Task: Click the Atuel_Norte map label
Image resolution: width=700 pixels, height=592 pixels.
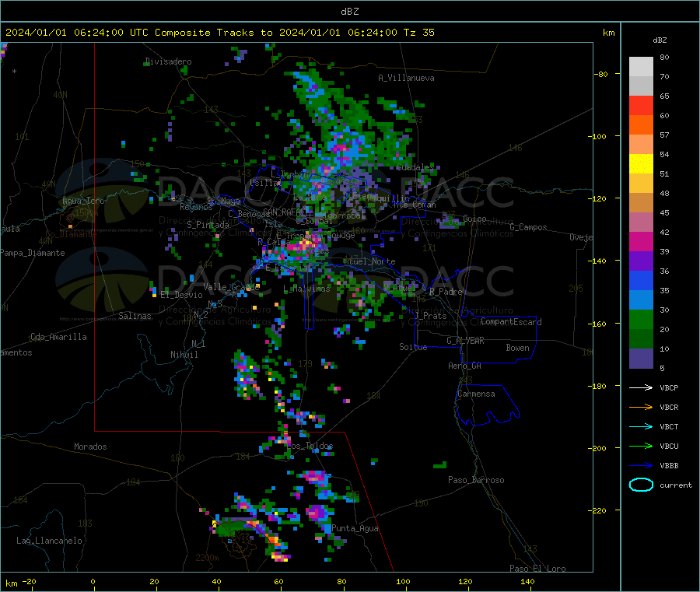Action: pos(369,261)
